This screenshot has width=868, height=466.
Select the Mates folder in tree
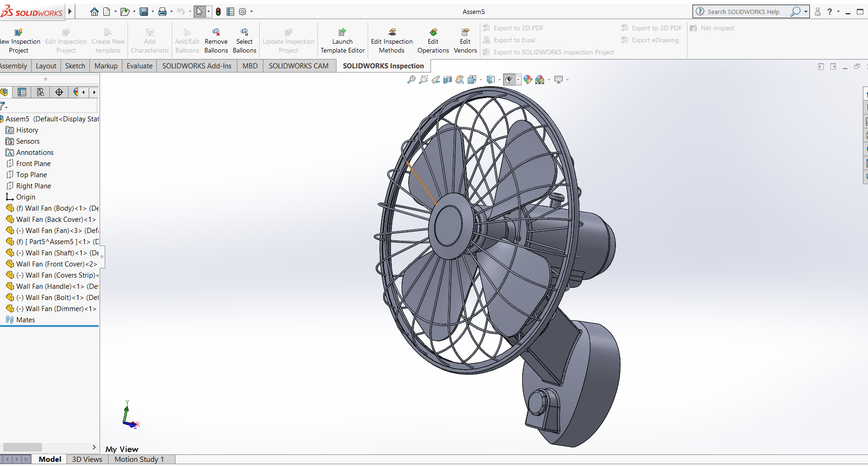coord(20,320)
